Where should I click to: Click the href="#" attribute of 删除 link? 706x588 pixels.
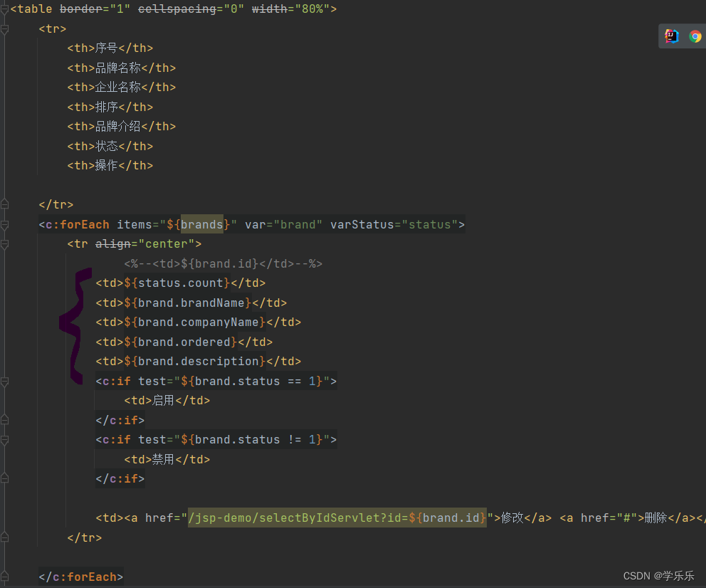(x=608, y=518)
